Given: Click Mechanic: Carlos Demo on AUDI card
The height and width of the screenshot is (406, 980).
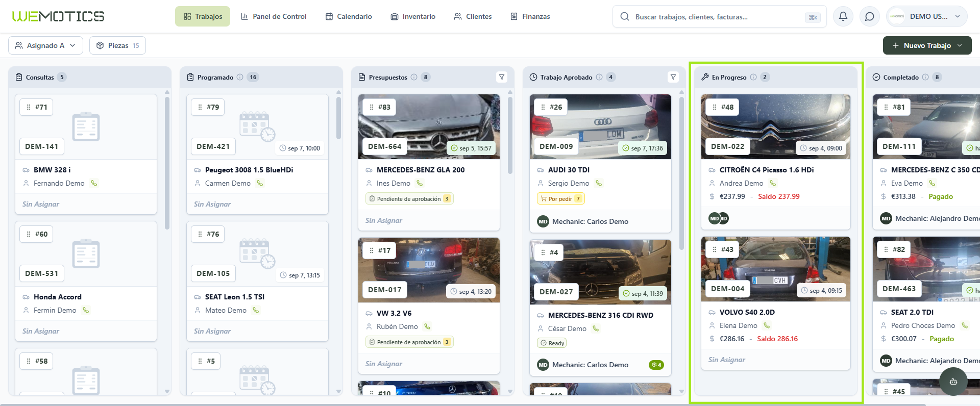Looking at the screenshot, I should point(590,221).
